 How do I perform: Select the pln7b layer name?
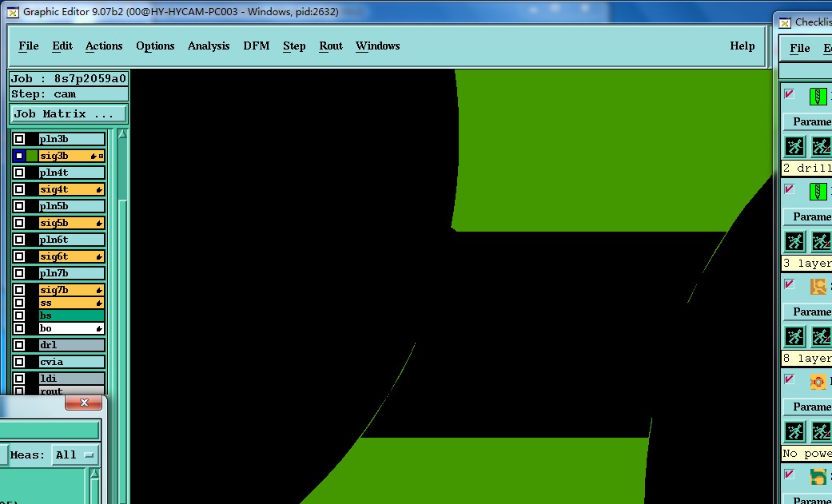pos(72,273)
